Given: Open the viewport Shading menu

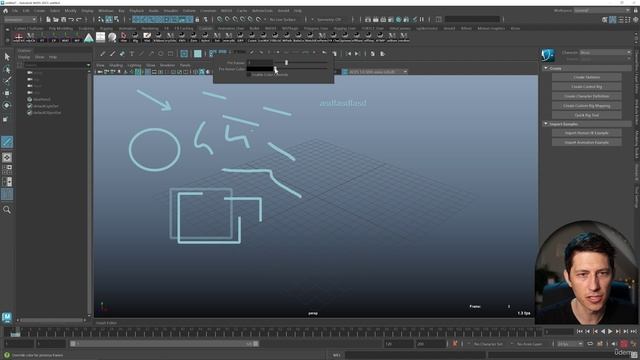Looking at the screenshot, I should [116, 65].
